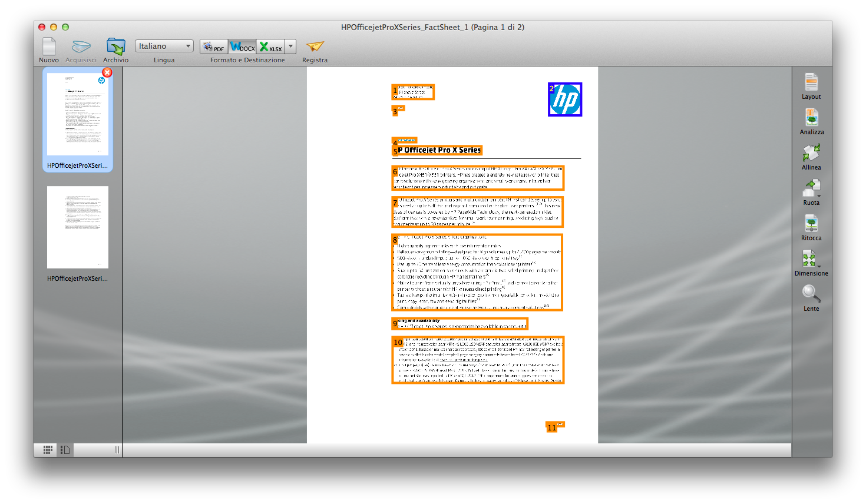Select PDF output format
The height and width of the screenshot is (504, 866).
[214, 47]
